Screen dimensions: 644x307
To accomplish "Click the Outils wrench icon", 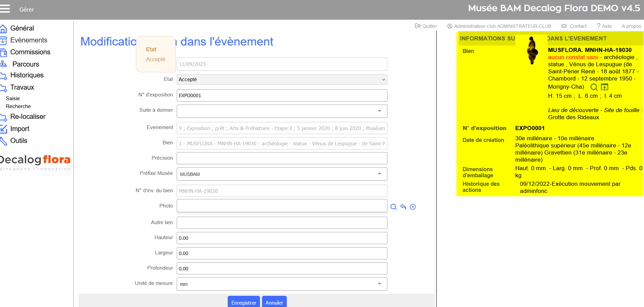I will [3, 141].
